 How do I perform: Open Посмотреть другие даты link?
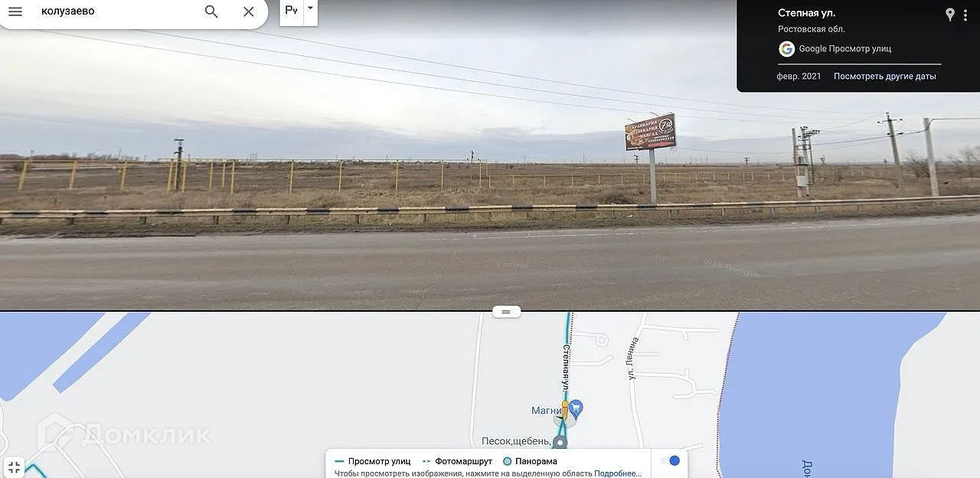tap(885, 77)
